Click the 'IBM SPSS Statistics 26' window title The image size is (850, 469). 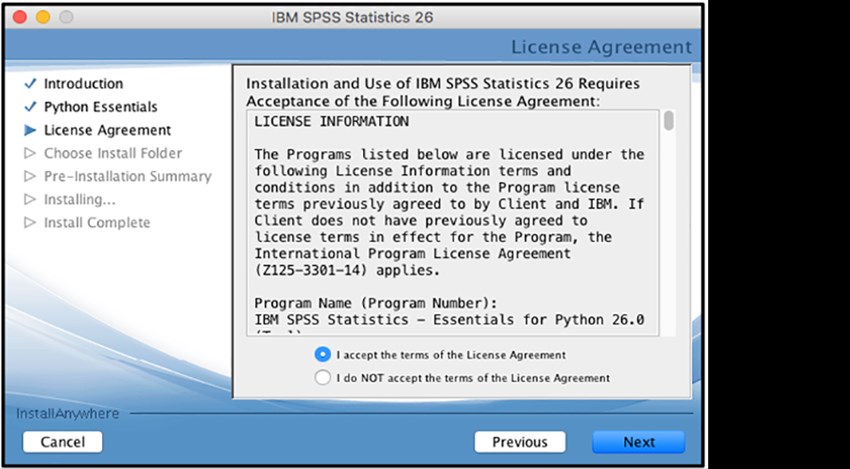(352, 17)
